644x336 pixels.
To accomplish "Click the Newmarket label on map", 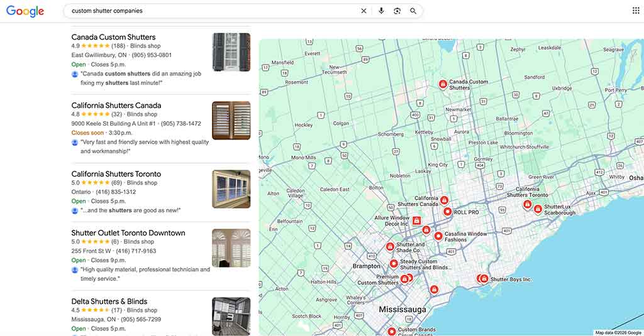I will [x=458, y=109].
